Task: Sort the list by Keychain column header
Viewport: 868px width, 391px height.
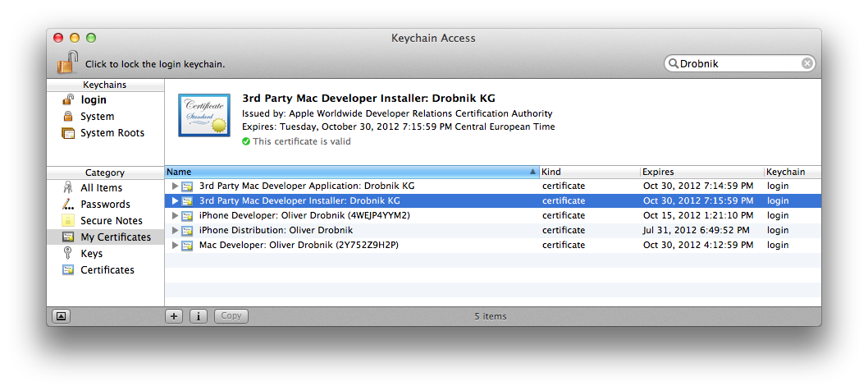Action: (x=793, y=172)
